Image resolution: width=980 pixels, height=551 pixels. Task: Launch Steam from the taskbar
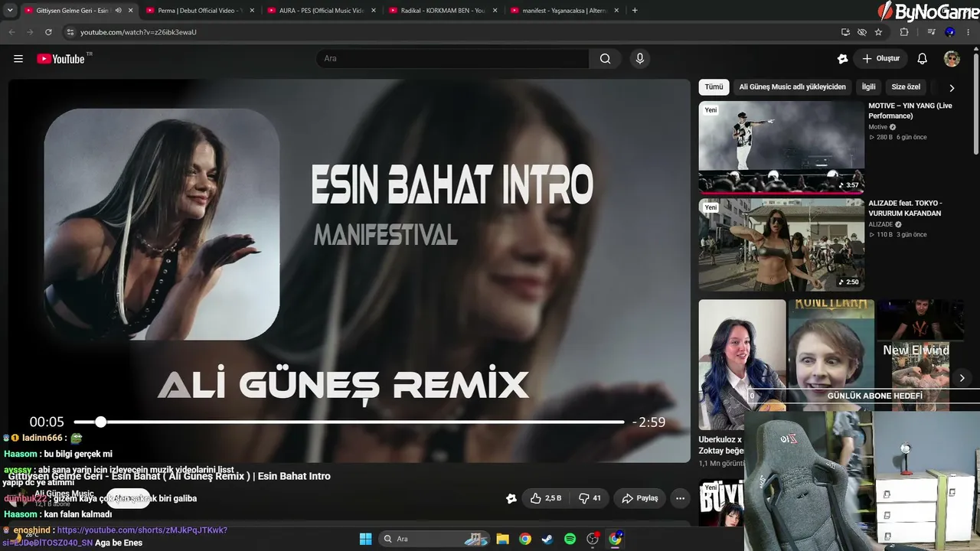click(547, 539)
